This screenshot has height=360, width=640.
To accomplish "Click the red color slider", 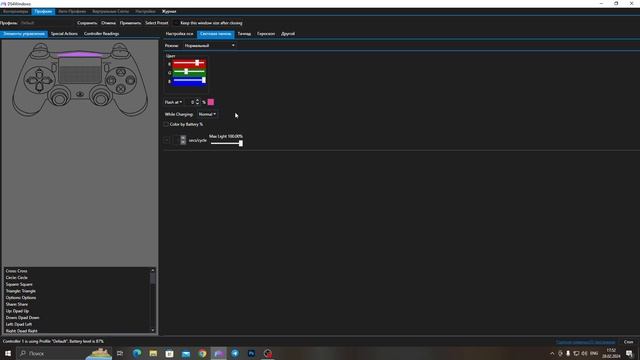I will pos(189,63).
